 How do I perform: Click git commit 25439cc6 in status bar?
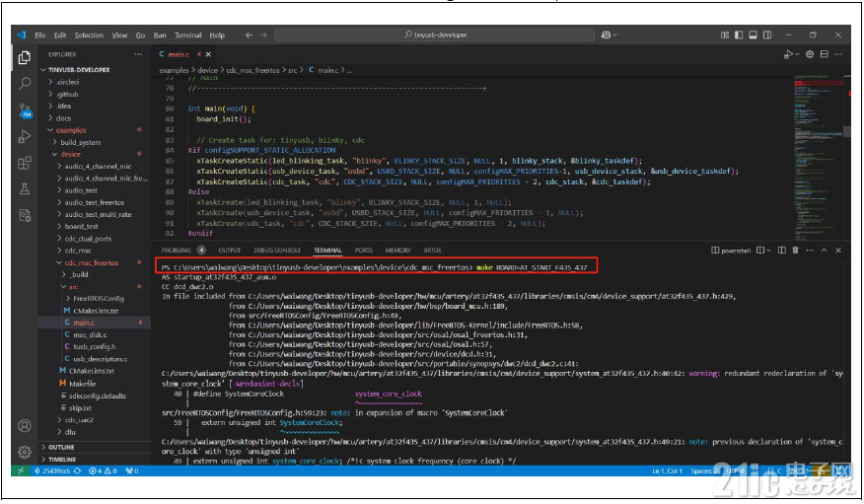coord(53,470)
